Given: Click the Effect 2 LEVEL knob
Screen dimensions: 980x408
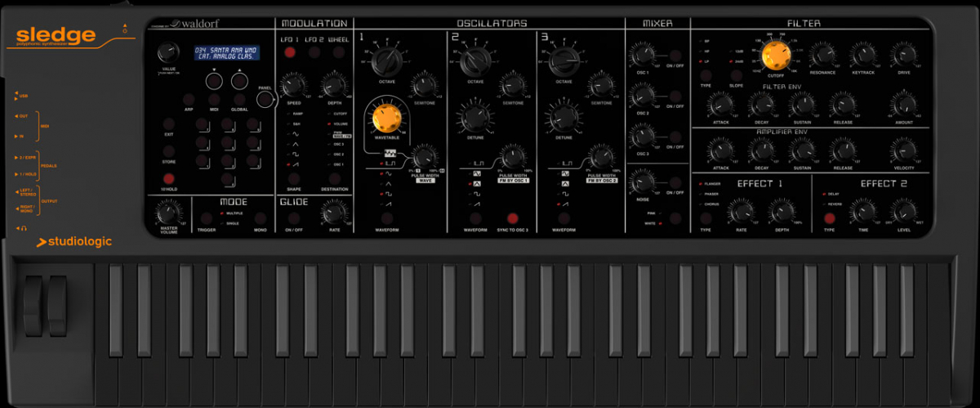Looking at the screenshot, I should click(902, 213).
